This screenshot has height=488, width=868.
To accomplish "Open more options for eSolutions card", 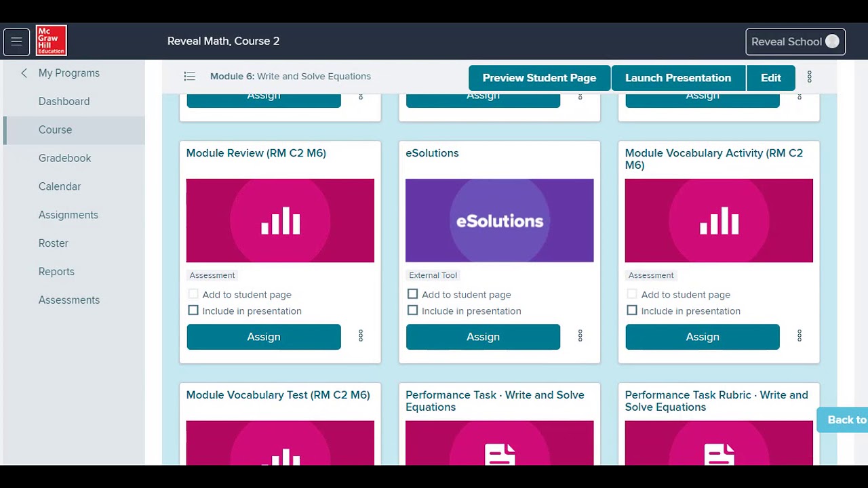I will [x=580, y=335].
